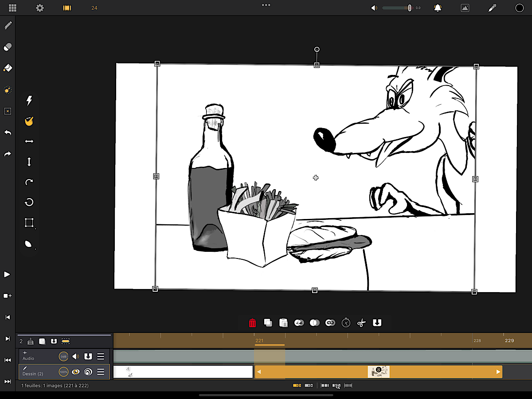This screenshot has height=399, width=532.
Task: Click the two overlapping circles icon
Action: (x=315, y=323)
